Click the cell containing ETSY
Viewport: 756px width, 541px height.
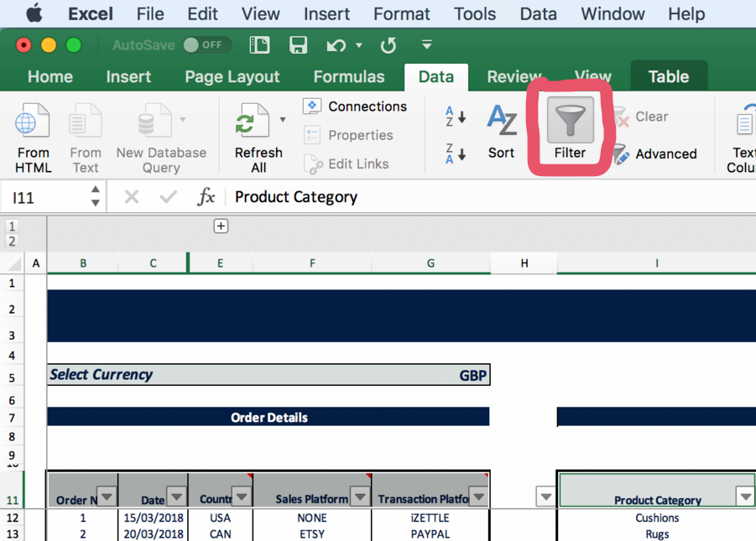(x=312, y=534)
